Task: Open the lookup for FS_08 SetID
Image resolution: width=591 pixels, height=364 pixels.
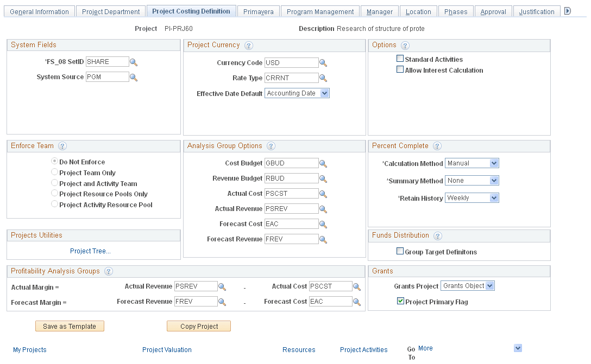Action: point(134,61)
